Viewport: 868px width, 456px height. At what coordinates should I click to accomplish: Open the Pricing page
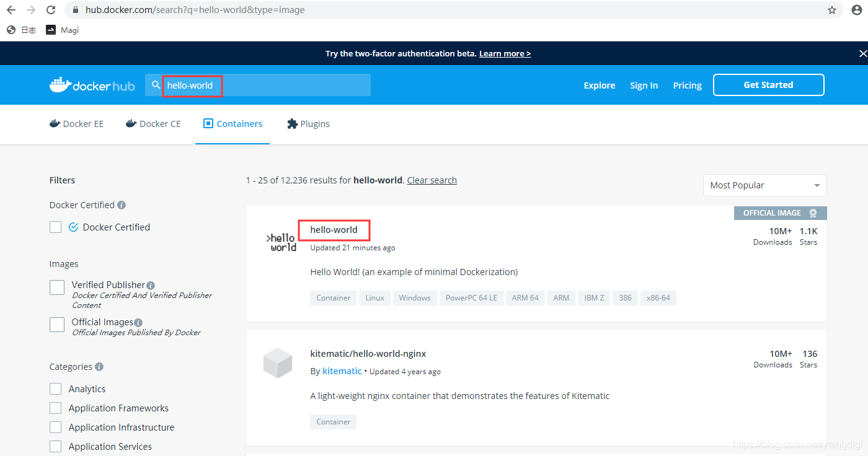688,85
